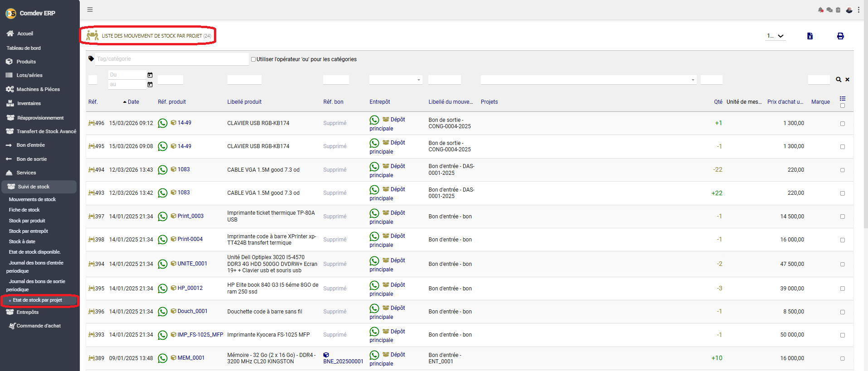Click the movement icon of ref 493
Screen dimensions: 868x371
point(92,193)
